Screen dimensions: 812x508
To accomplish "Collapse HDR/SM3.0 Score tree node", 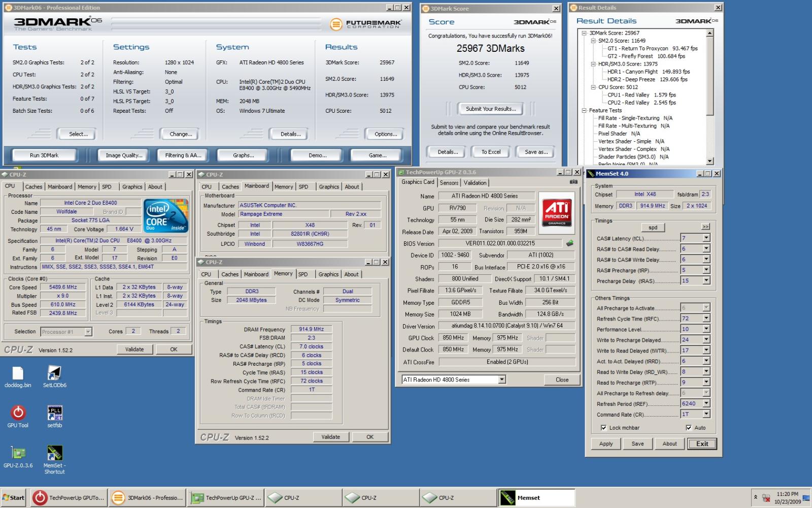I will tap(593, 64).
